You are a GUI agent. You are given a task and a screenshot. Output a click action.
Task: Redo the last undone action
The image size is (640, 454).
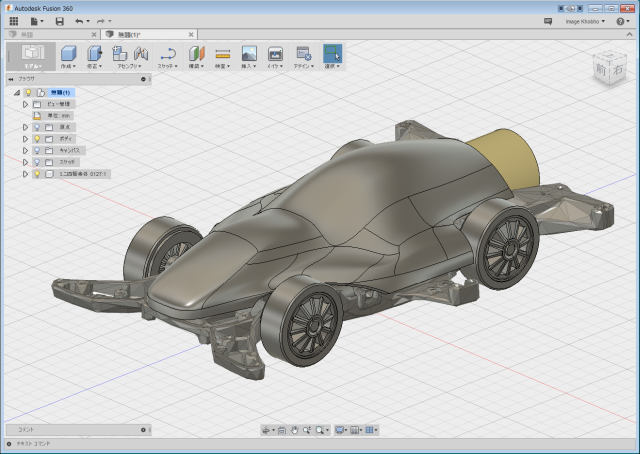100,21
